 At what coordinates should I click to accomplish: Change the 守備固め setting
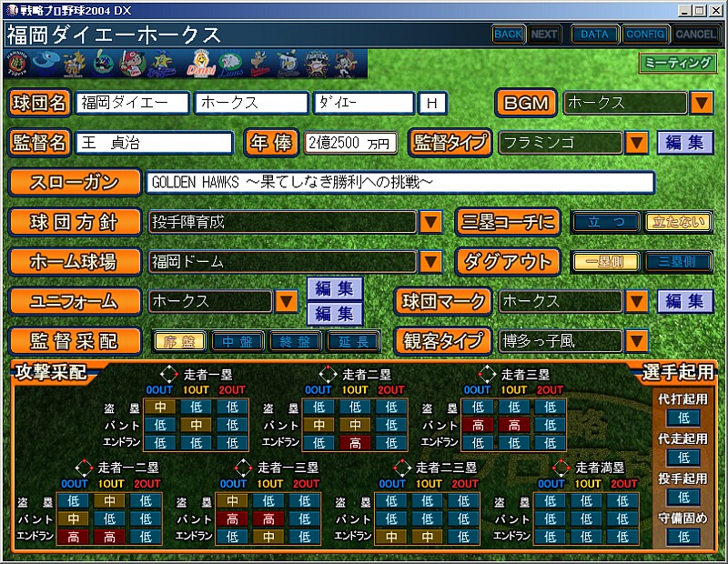pyautogui.click(x=683, y=537)
